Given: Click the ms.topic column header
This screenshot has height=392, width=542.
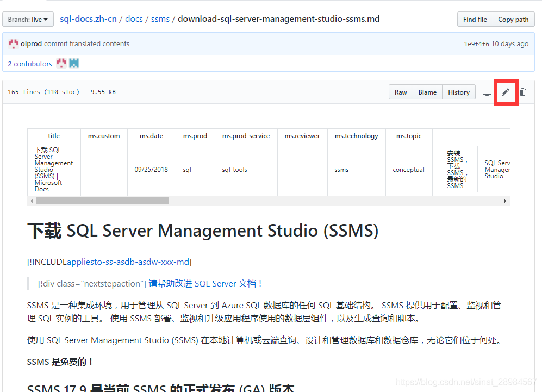Looking at the screenshot, I should click(409, 136).
